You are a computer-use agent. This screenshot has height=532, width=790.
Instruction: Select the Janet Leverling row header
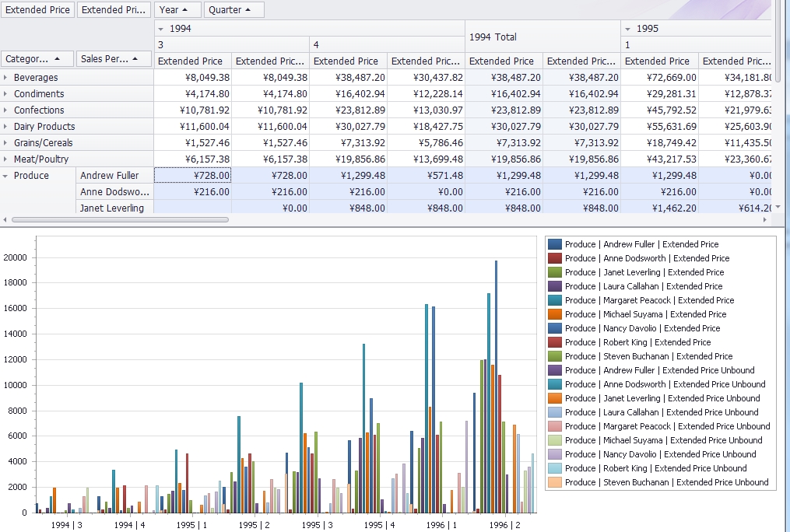click(114, 208)
